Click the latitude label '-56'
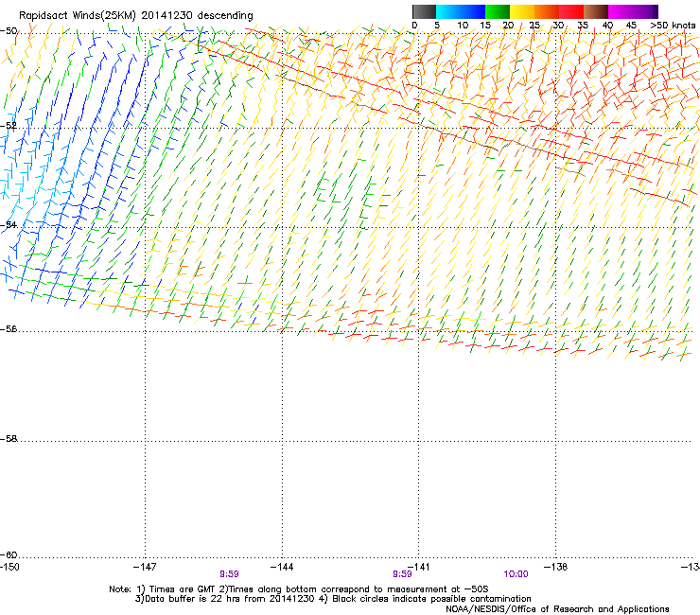The image size is (700, 615). (x=9, y=328)
